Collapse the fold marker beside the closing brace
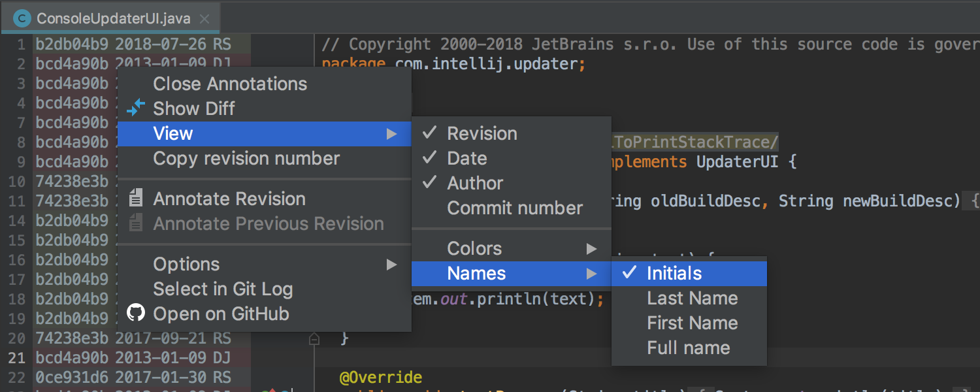 click(x=314, y=339)
